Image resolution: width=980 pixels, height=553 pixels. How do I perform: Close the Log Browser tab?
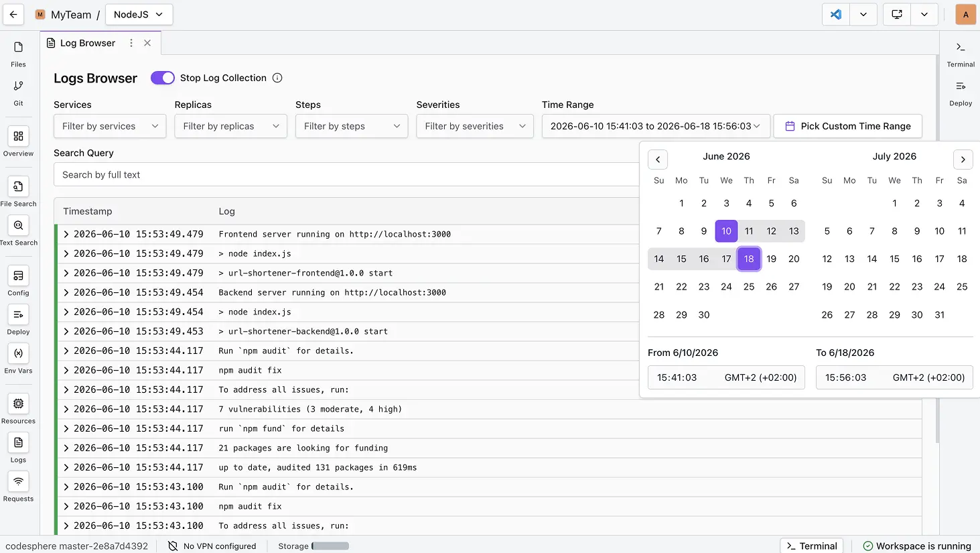pos(147,43)
